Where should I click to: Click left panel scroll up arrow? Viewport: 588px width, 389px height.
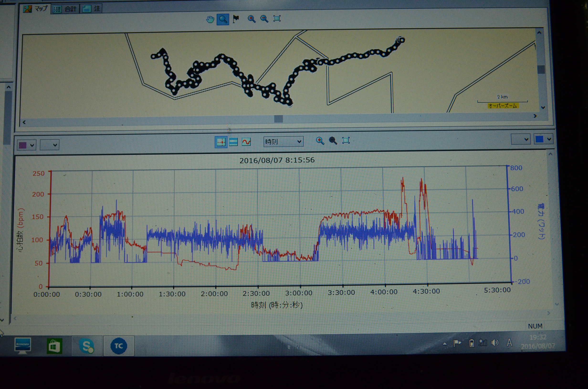point(9,87)
